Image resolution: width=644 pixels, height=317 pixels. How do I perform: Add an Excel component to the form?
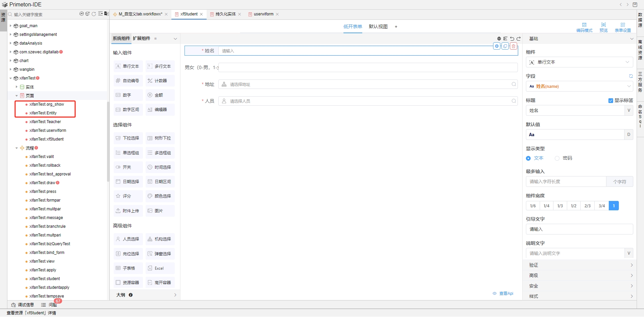160,268
